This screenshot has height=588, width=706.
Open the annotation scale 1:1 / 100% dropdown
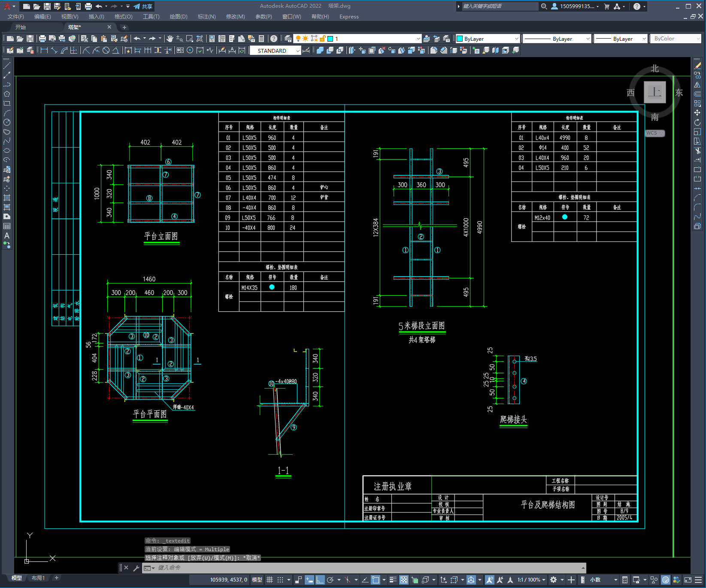531,580
